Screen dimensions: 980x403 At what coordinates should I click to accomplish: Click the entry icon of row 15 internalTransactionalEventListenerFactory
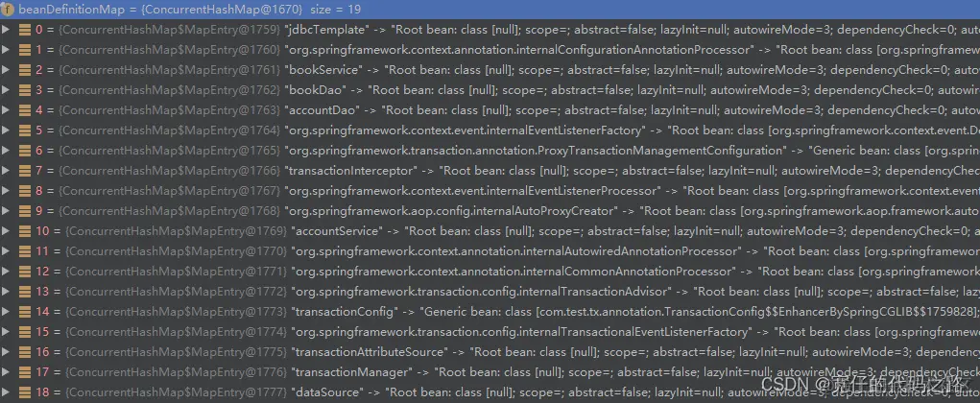25,332
